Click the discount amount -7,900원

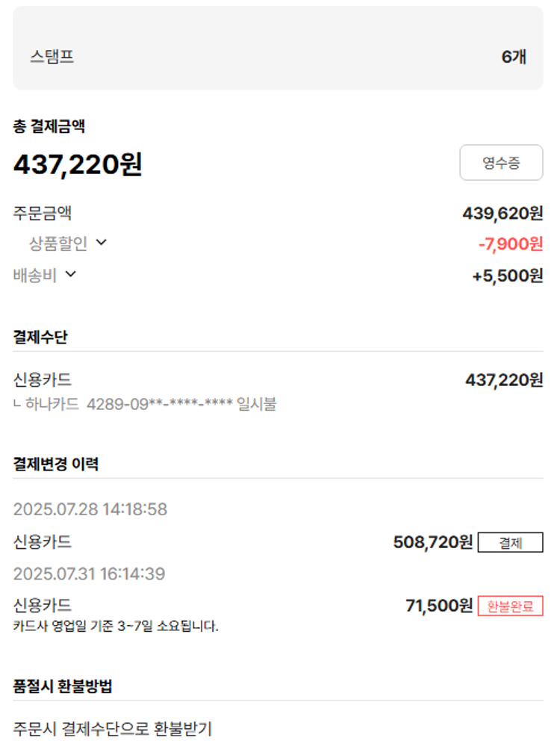pyautogui.click(x=510, y=243)
